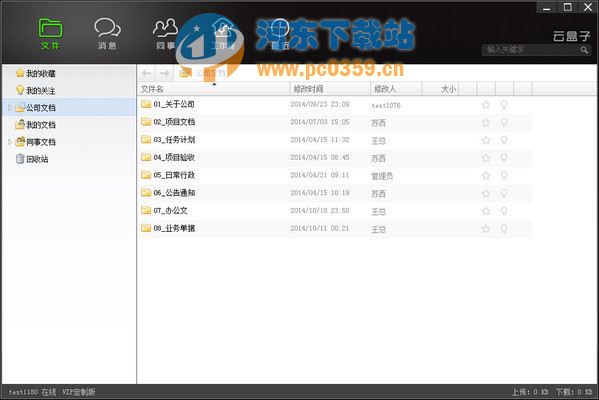Follow 02_项目文档 using its bulb icon

point(504,122)
